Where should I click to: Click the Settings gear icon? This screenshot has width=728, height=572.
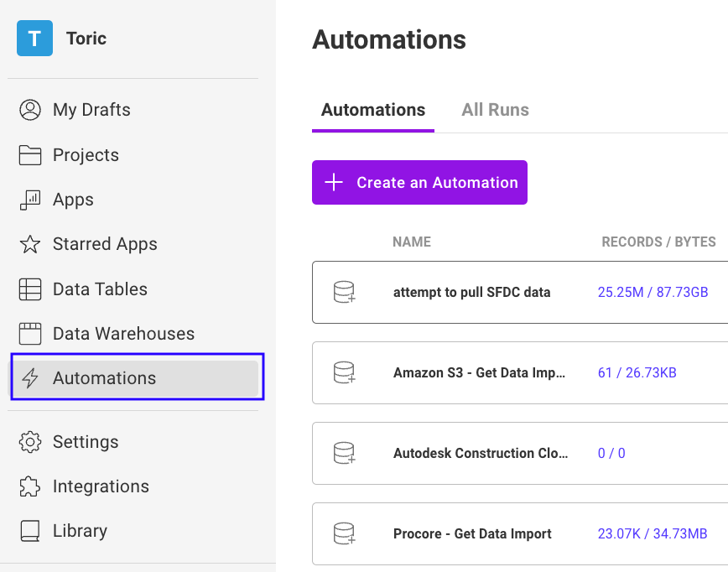[30, 442]
